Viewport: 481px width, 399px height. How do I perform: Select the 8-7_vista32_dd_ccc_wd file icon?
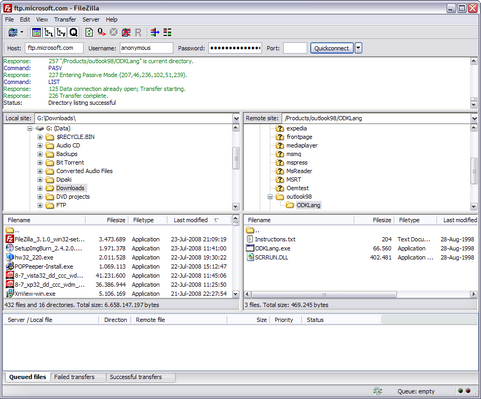[x=10, y=275]
